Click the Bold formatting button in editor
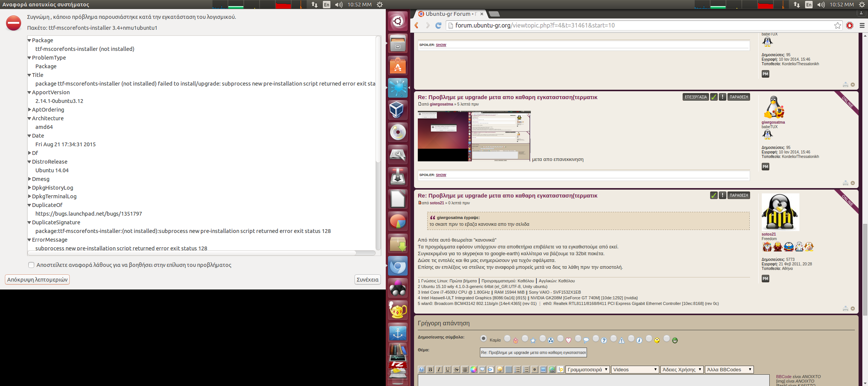This screenshot has width=868, height=386. (x=430, y=369)
